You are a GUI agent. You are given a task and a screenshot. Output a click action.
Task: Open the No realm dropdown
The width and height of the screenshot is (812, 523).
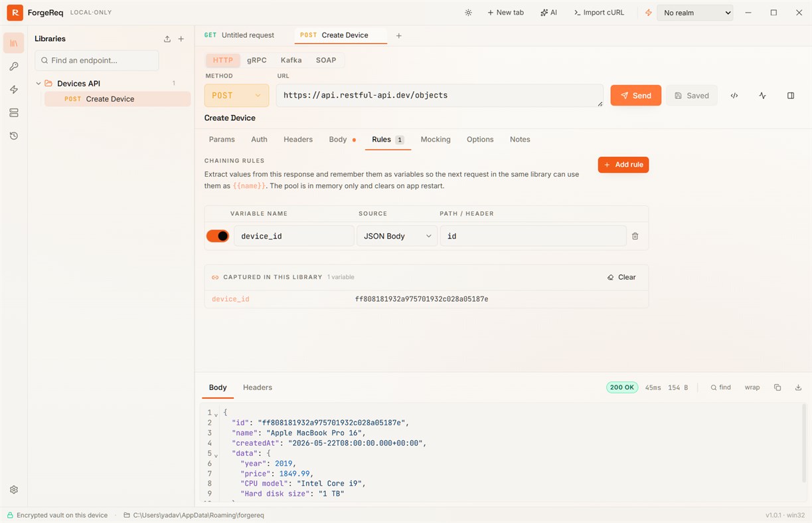(695, 13)
